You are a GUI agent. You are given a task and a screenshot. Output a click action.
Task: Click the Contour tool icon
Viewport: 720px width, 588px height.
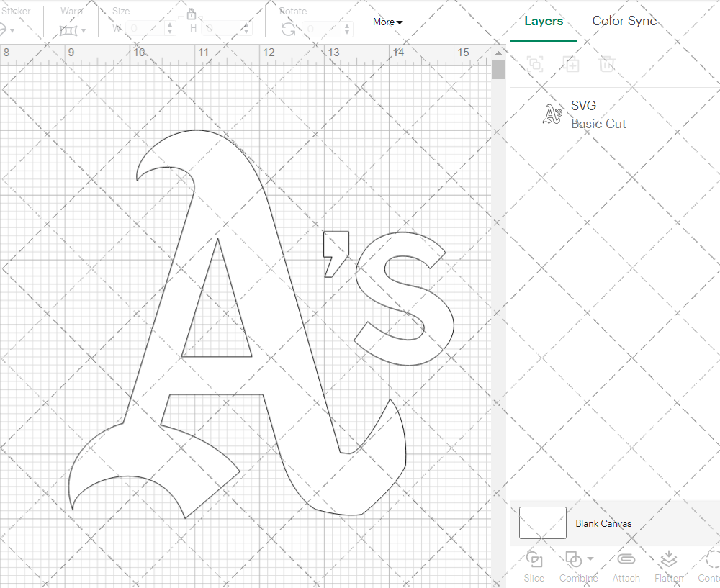pos(713,559)
